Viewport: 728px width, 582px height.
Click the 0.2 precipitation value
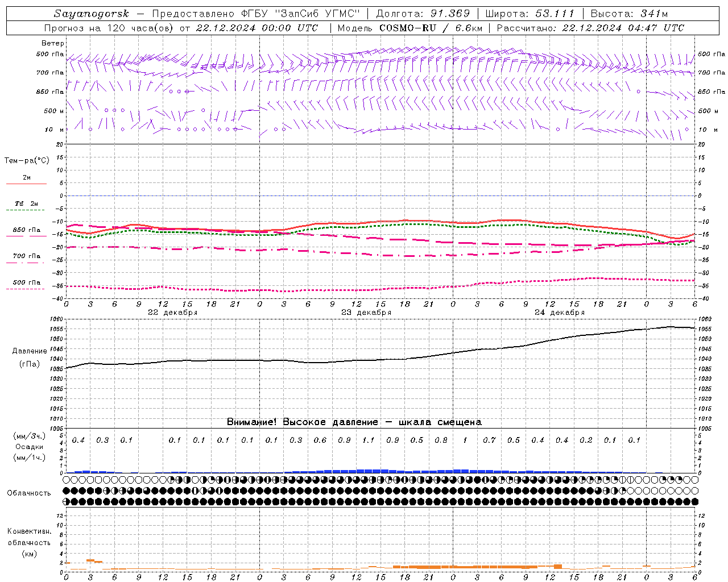tap(586, 440)
